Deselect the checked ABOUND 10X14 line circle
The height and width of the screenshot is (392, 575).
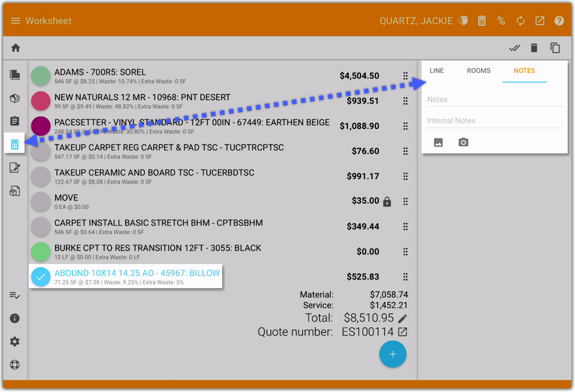(x=41, y=276)
